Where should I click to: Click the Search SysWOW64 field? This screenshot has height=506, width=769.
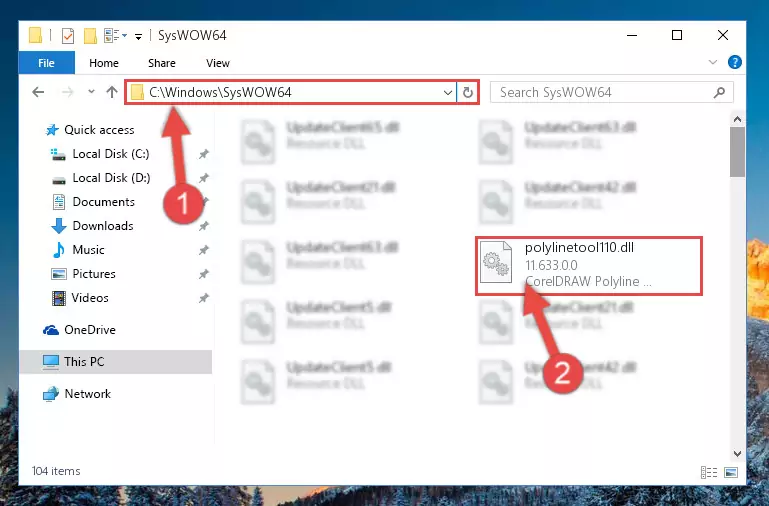(x=612, y=92)
